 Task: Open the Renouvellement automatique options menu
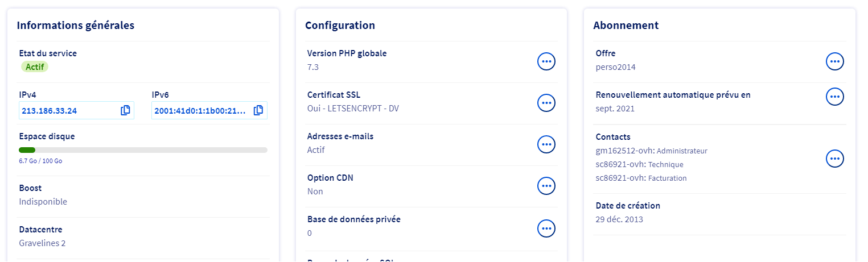point(834,97)
